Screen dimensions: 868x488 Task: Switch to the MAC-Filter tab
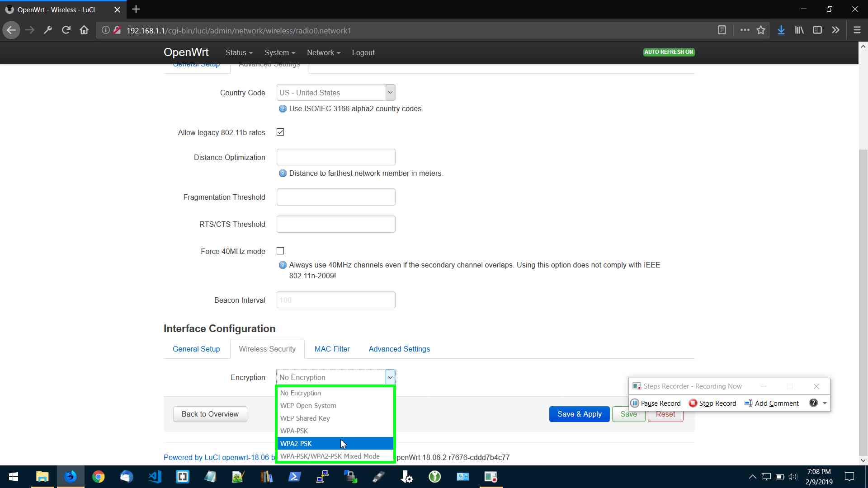coord(332,349)
